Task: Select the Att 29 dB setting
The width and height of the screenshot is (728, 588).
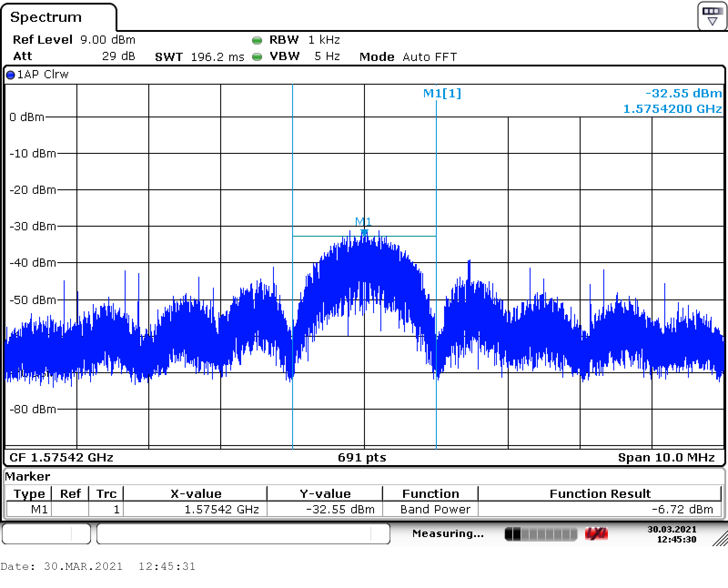Action: click(118, 56)
